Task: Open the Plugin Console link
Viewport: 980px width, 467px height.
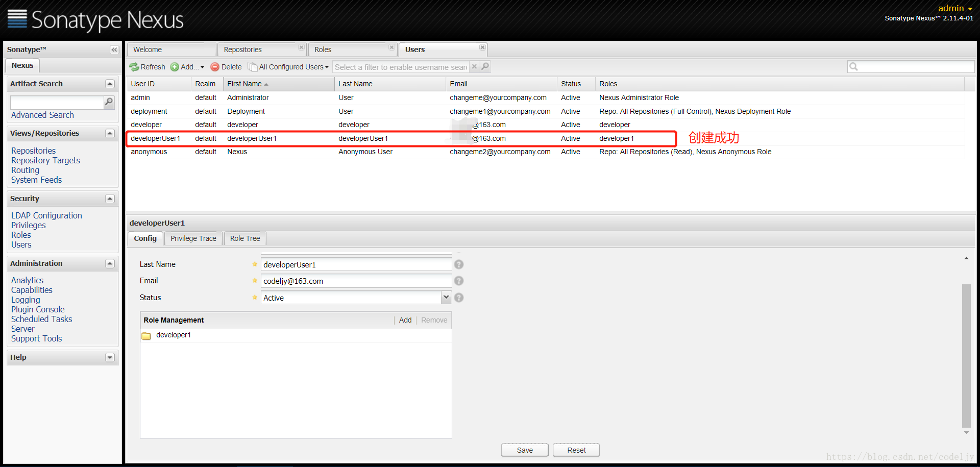Action: pos(38,309)
